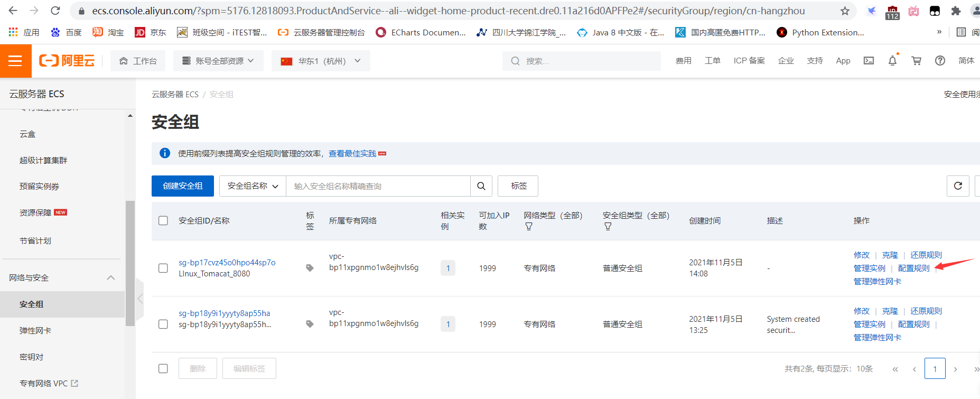Click the 标签 filter button
The height and width of the screenshot is (399, 980).
(518, 186)
